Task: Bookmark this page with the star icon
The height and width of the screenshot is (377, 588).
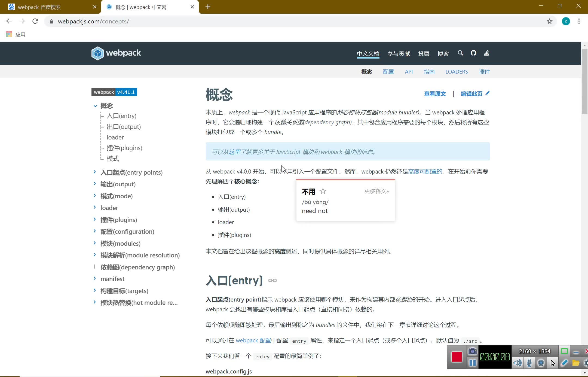Action: click(x=550, y=21)
